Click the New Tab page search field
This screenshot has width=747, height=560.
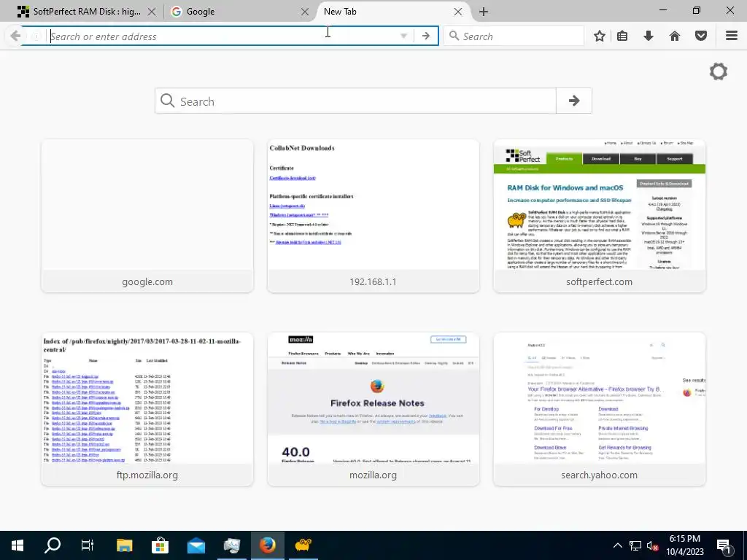point(355,101)
